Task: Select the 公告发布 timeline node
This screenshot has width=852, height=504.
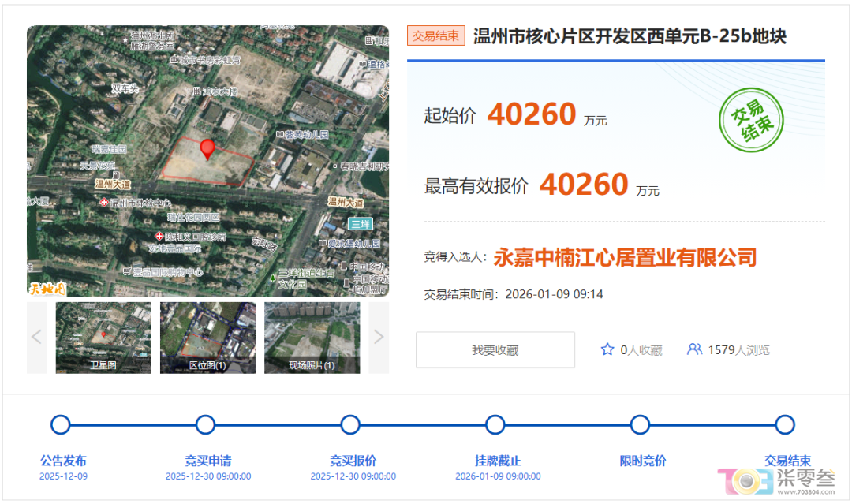Action: click(60, 424)
